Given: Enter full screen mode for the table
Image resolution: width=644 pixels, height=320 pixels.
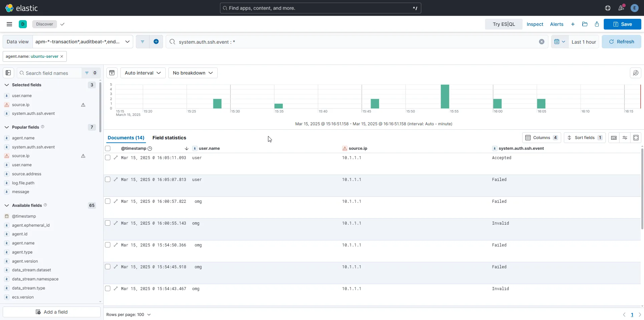Looking at the screenshot, I should 636,138.
